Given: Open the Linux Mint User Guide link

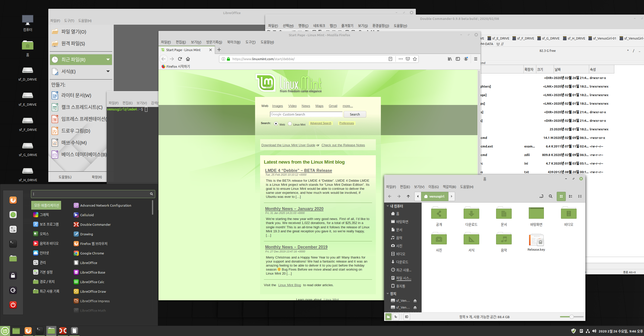Looking at the screenshot, I should coord(288,145).
